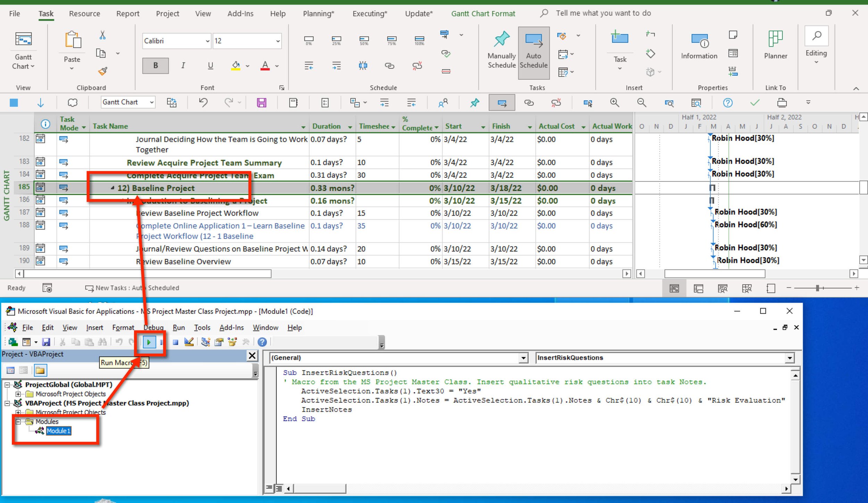The width and height of the screenshot is (868, 503).
Task: Close the Project - VBAProject pane
Action: point(252,356)
